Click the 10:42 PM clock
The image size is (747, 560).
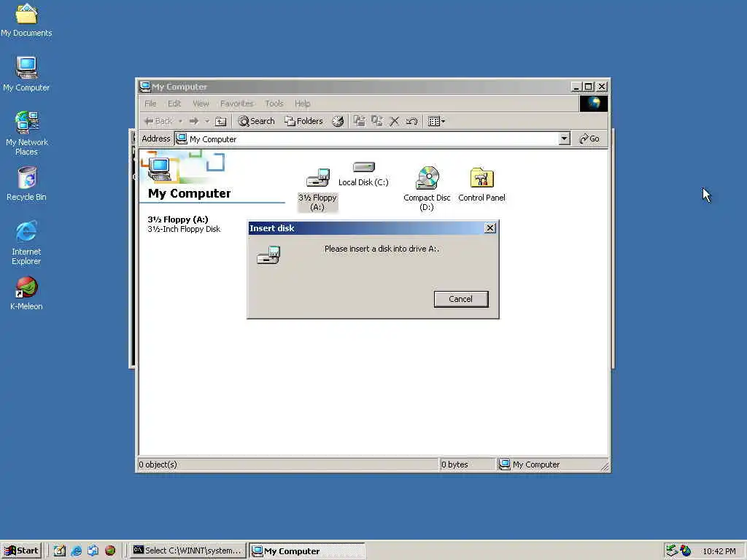click(x=719, y=551)
